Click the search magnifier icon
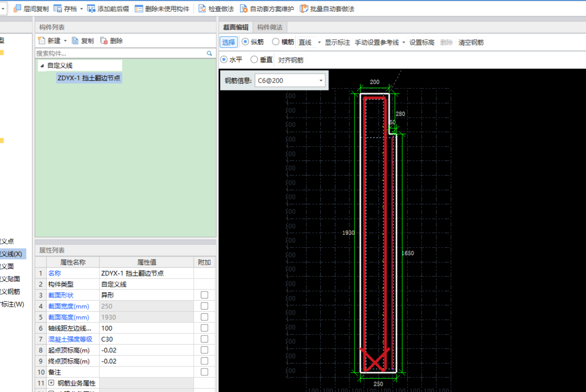Viewport: 586px width, 392px height. point(209,53)
